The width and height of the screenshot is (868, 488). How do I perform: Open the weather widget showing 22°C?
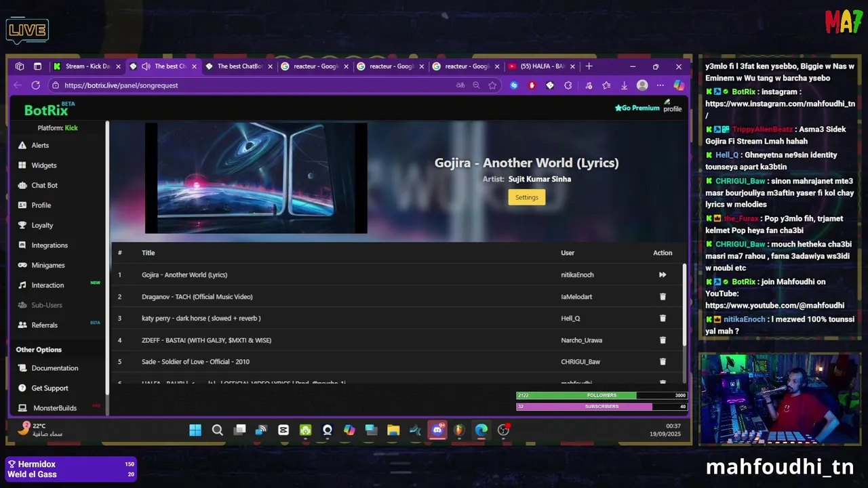click(41, 430)
